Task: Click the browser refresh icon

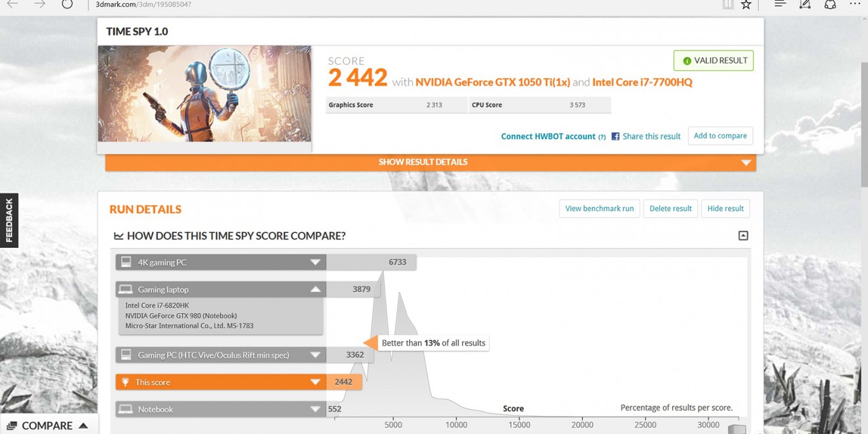Action: [67, 4]
